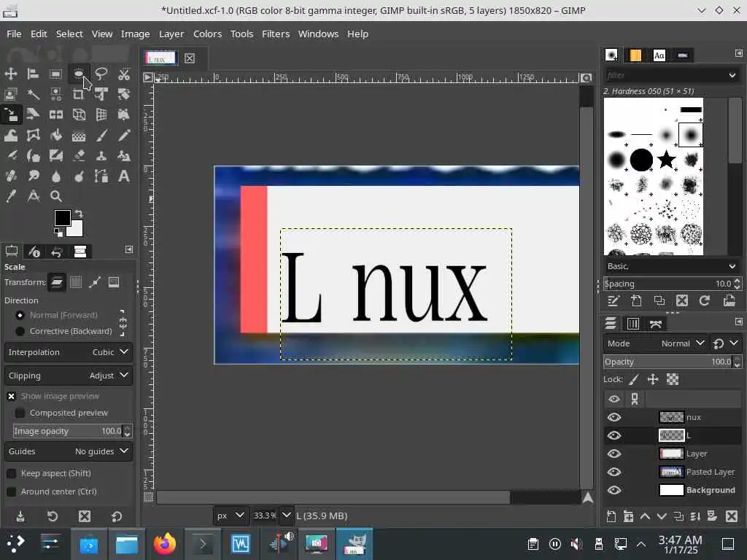Open the px units dropdown
The height and width of the screenshot is (560, 747).
(230, 516)
